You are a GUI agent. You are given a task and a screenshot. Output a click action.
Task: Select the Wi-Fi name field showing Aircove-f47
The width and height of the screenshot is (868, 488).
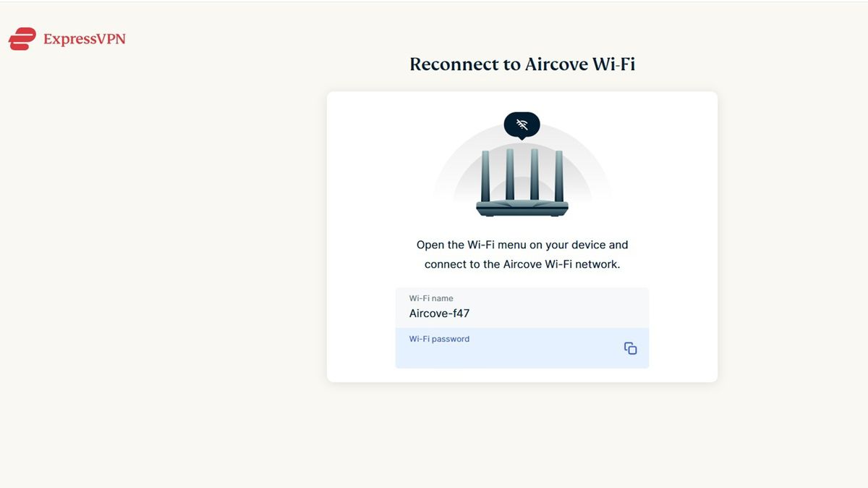pos(522,306)
